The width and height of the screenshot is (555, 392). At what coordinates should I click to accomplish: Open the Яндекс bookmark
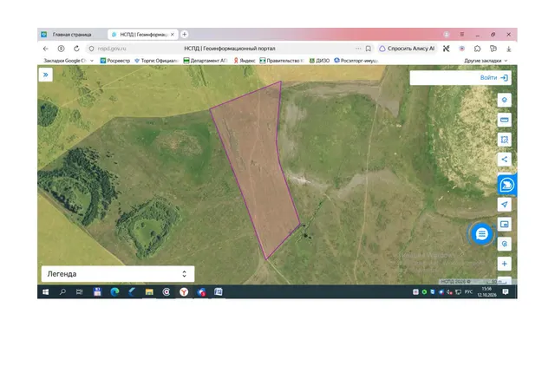pyautogui.click(x=245, y=61)
